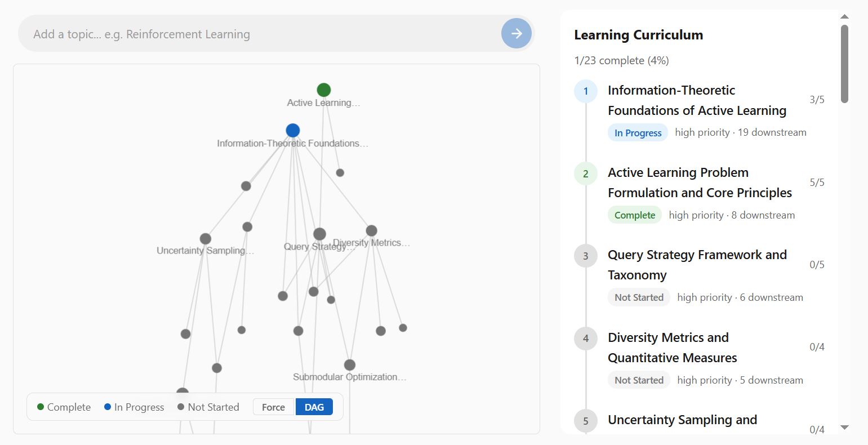Open Information-Theoretic Foundations of Active Learning
The image size is (868, 445).
pos(696,100)
